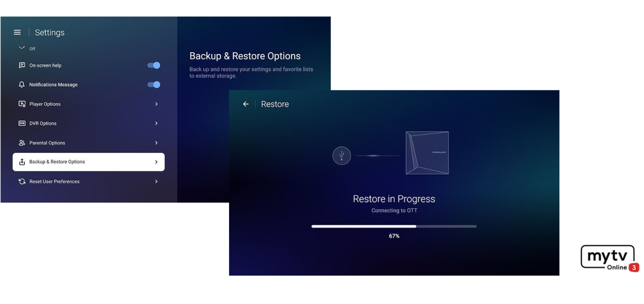644x304 pixels.
Task: Open the hamburger menu in Settings
Action: (x=17, y=32)
